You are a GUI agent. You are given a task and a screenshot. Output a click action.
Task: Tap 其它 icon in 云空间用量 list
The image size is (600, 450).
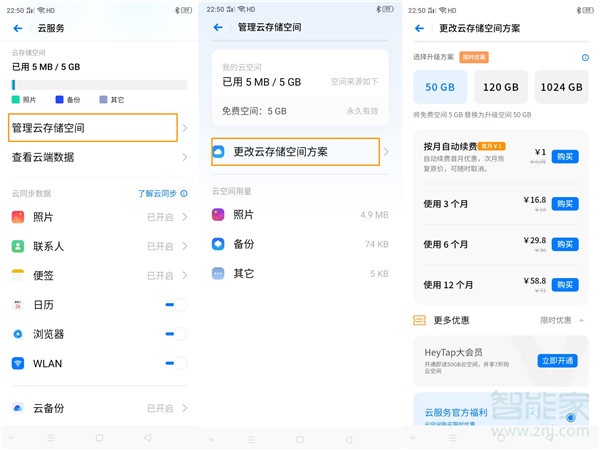(218, 274)
